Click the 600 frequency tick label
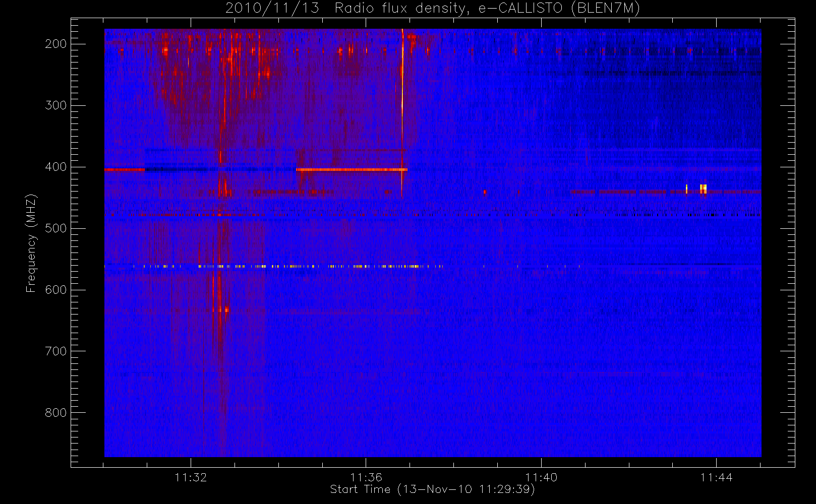 (55, 290)
